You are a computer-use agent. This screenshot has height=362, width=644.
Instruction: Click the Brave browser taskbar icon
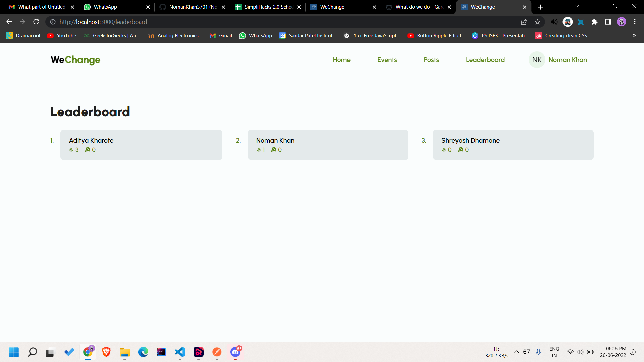(106, 352)
